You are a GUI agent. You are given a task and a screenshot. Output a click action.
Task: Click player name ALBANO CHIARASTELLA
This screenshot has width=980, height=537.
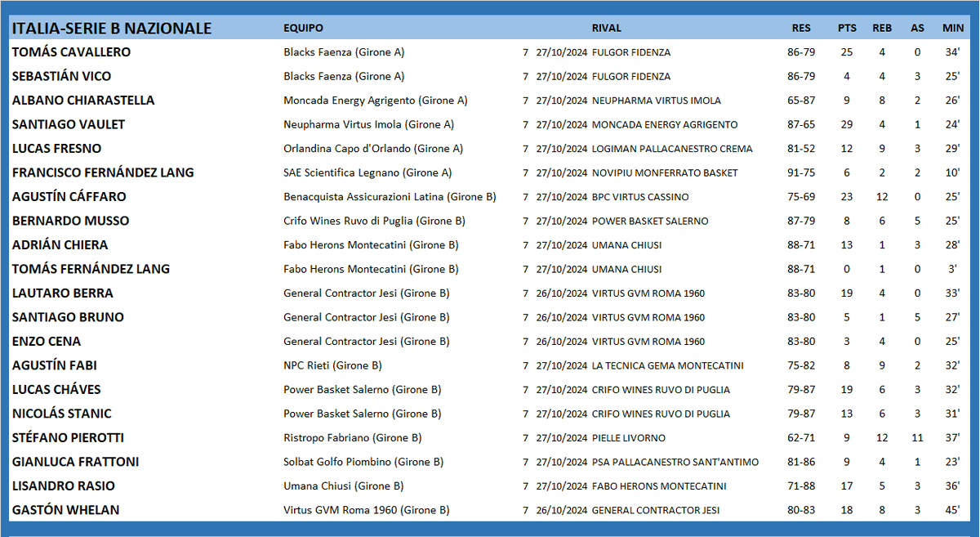point(83,101)
